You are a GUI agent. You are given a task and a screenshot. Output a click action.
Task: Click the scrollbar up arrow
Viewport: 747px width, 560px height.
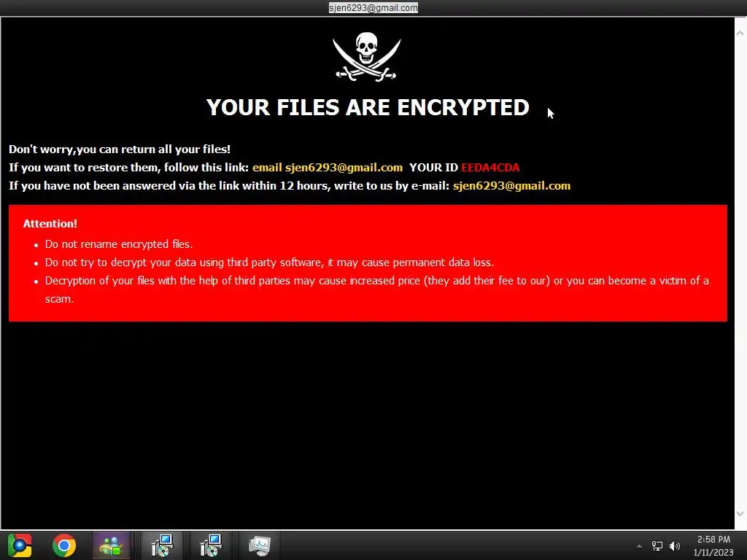[740, 33]
